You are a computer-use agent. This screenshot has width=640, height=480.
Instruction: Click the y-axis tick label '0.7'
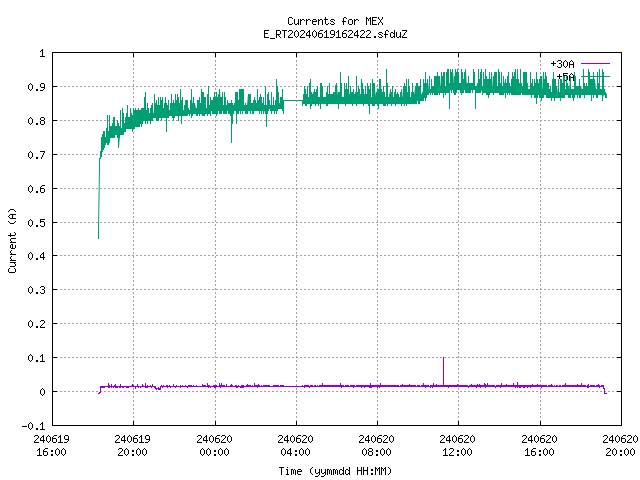(x=36, y=155)
